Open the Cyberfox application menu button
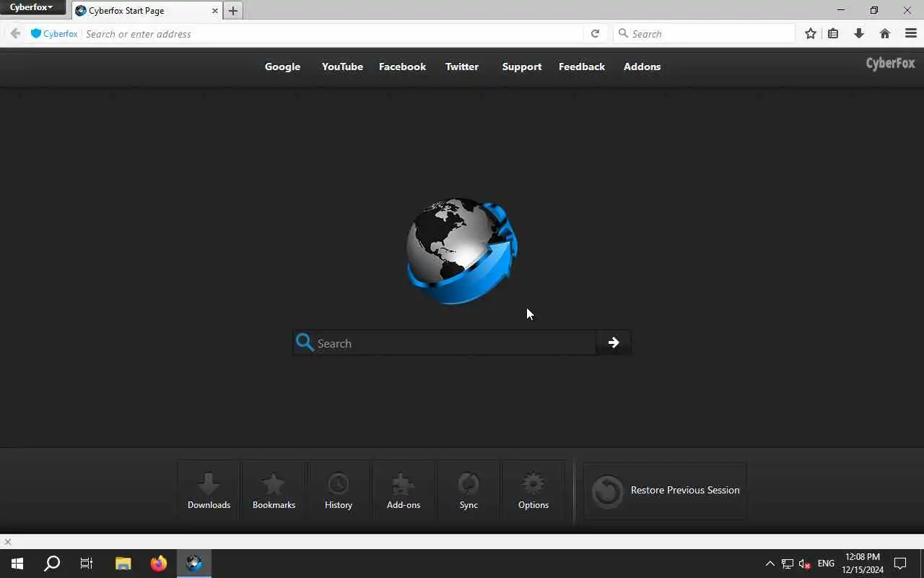Screen dimensions: 924x578 [x=32, y=8]
